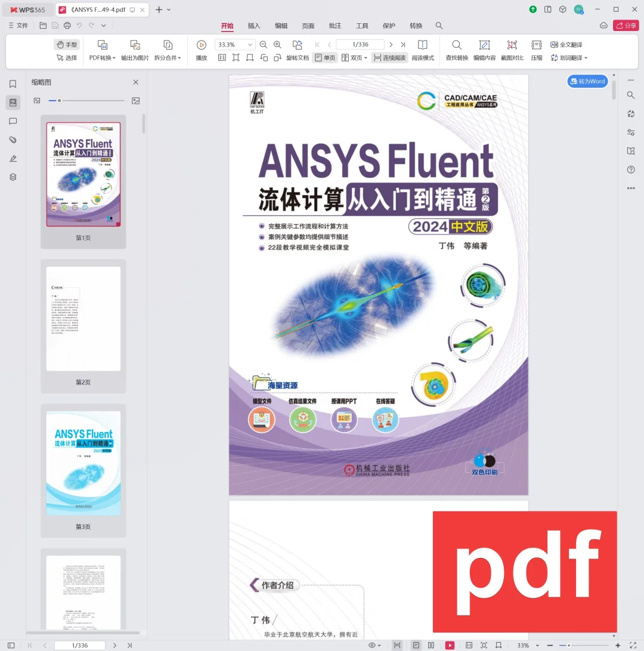
Task: Open the 双页 double-page dropdown arrow
Action: [x=366, y=58]
